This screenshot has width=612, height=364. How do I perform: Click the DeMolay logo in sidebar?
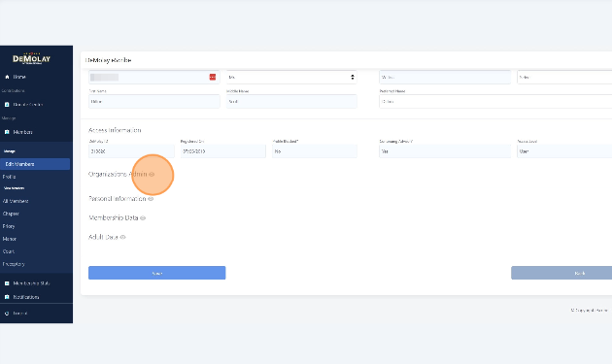31,58
